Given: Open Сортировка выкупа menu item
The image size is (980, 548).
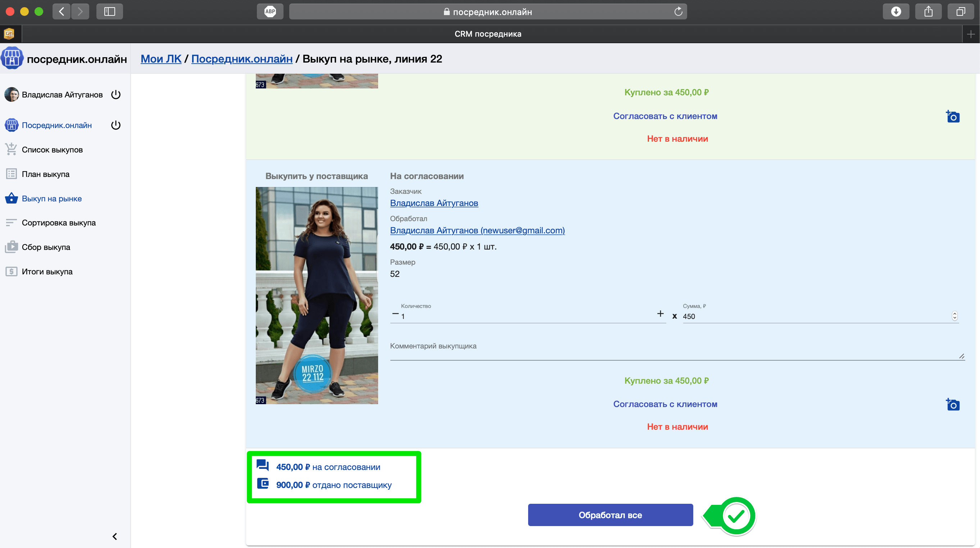Looking at the screenshot, I should tap(59, 223).
